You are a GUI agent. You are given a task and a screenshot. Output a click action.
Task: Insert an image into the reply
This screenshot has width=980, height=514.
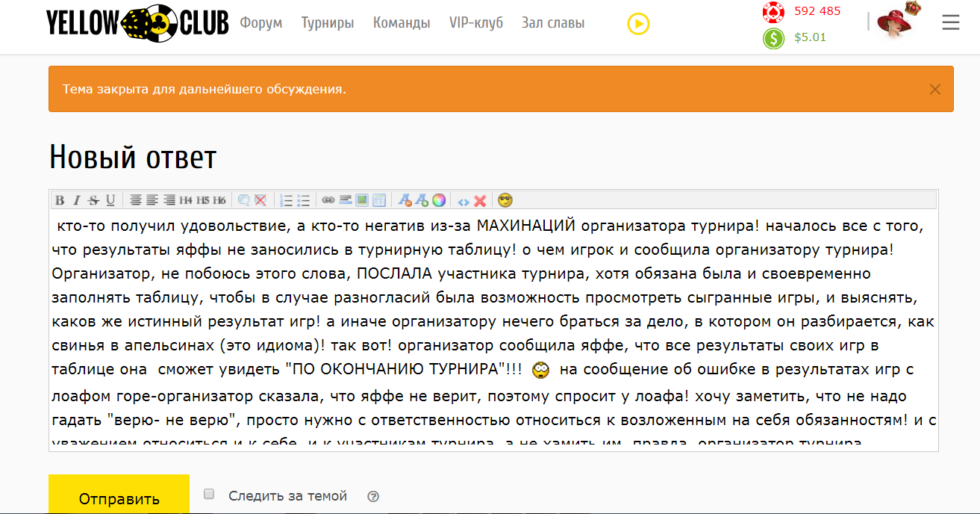pyautogui.click(x=362, y=200)
